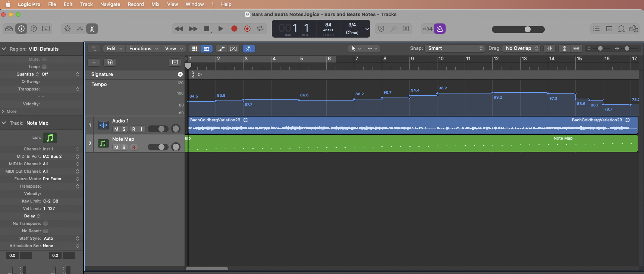The height and width of the screenshot is (274, 644).
Task: Solo the Note Map track
Action: pos(124,147)
